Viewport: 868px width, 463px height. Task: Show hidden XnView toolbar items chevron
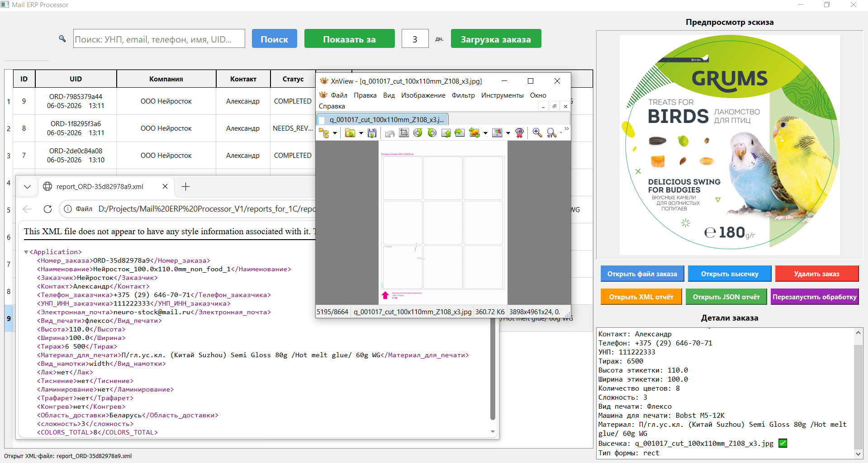click(x=567, y=129)
